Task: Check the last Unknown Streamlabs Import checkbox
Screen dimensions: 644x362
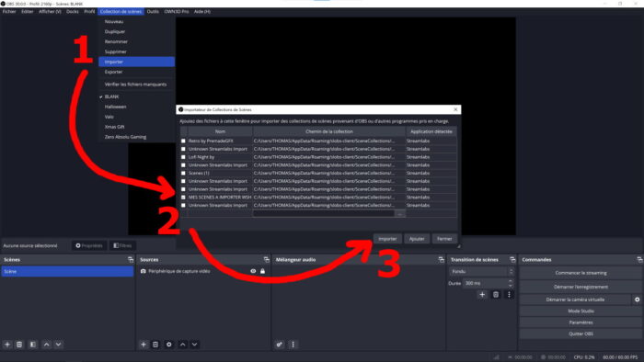Action: [183, 205]
